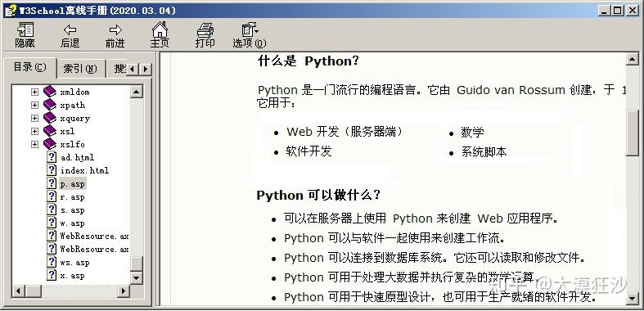
Task: Click the tree panel's scroll left arrow
Action: tap(19, 291)
